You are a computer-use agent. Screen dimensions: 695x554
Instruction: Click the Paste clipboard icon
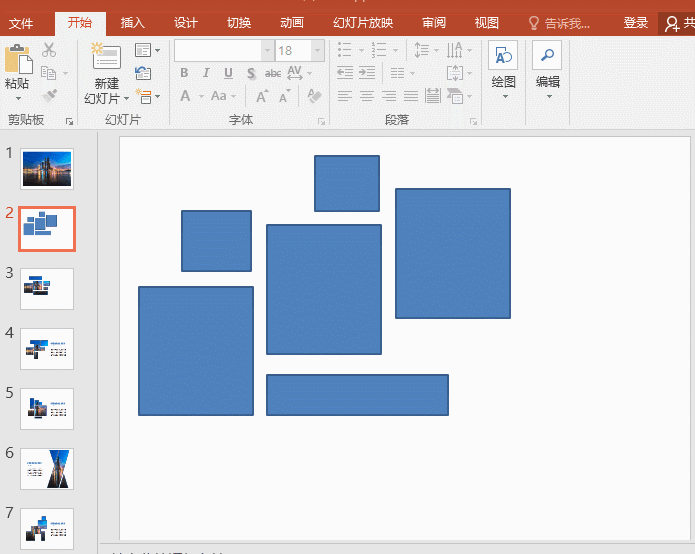18,59
